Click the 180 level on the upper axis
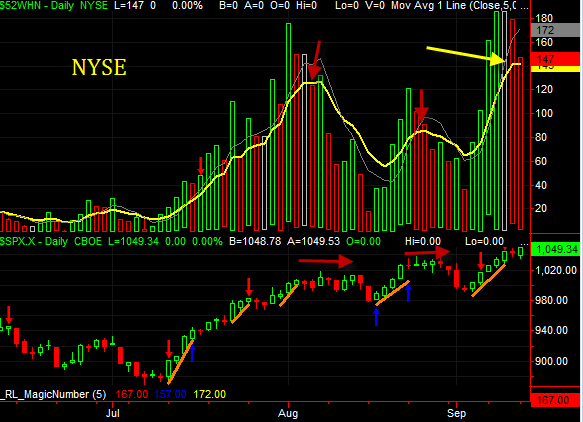Image resolution: width=583 pixels, height=422 pixels. point(544,18)
